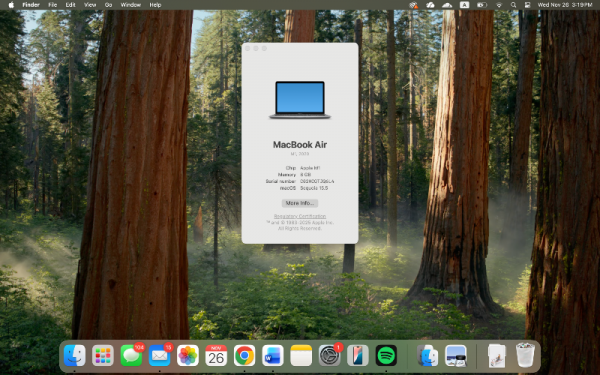Click the date and time in menu bar
Viewport: 600px width, 375px height.
[565, 5]
